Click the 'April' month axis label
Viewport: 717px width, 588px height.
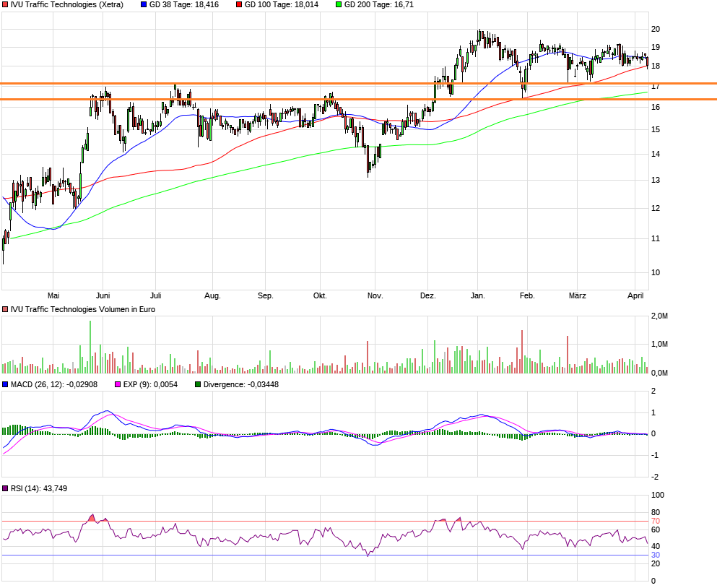(x=635, y=295)
